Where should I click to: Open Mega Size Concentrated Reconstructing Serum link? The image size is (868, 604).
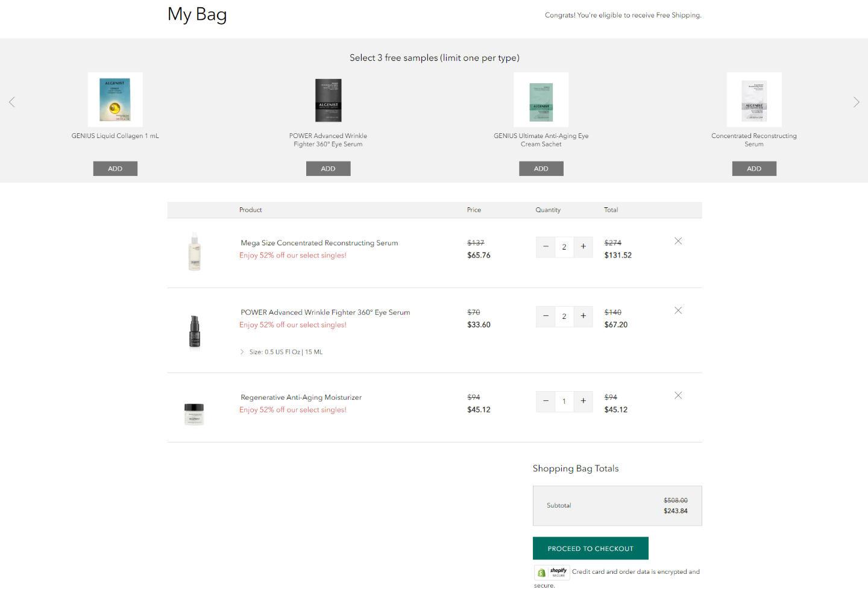click(x=319, y=243)
